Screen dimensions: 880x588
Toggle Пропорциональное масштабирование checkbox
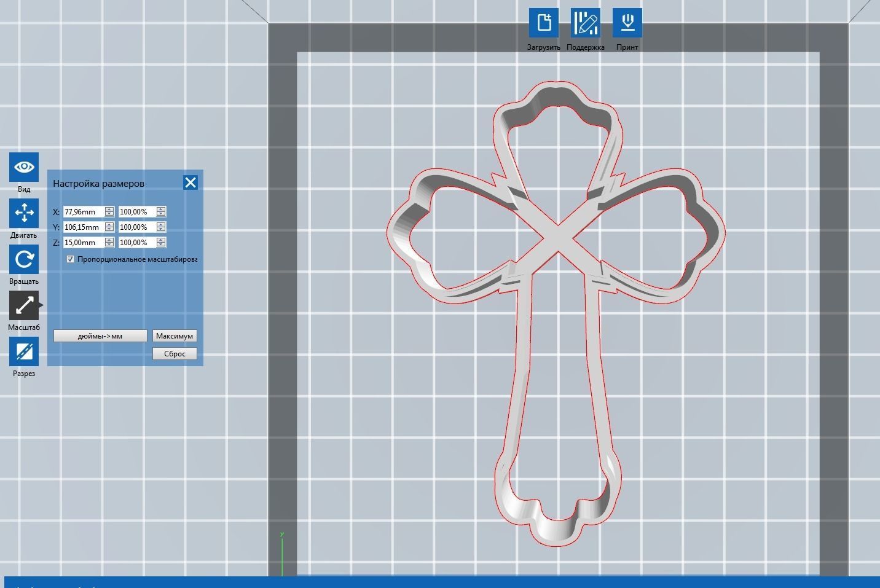pos(70,259)
